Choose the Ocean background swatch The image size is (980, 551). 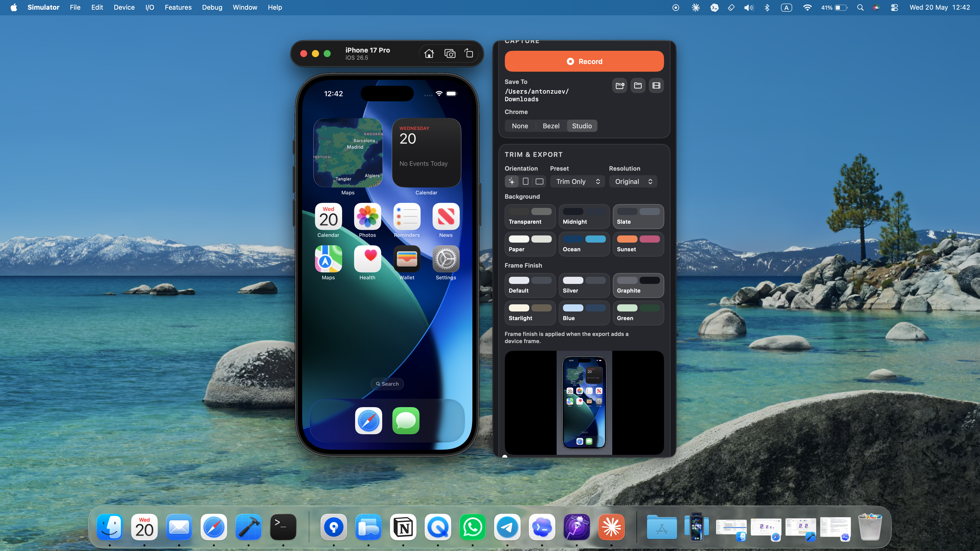click(584, 244)
